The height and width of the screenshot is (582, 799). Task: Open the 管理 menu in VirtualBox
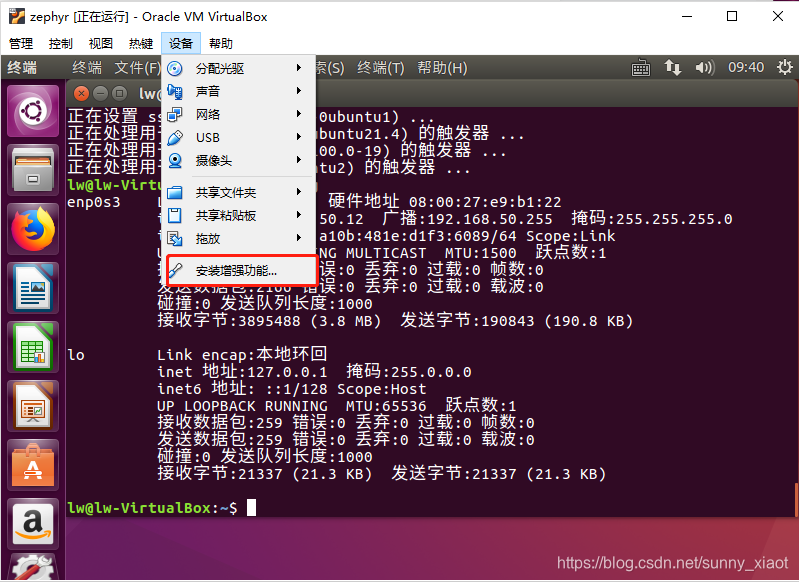(x=21, y=43)
